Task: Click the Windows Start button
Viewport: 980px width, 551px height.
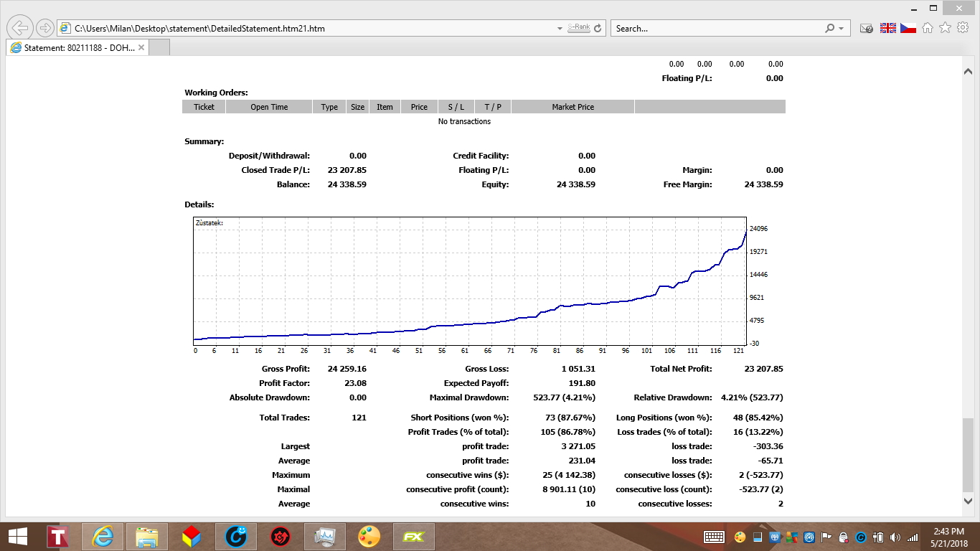Action: click(x=17, y=537)
